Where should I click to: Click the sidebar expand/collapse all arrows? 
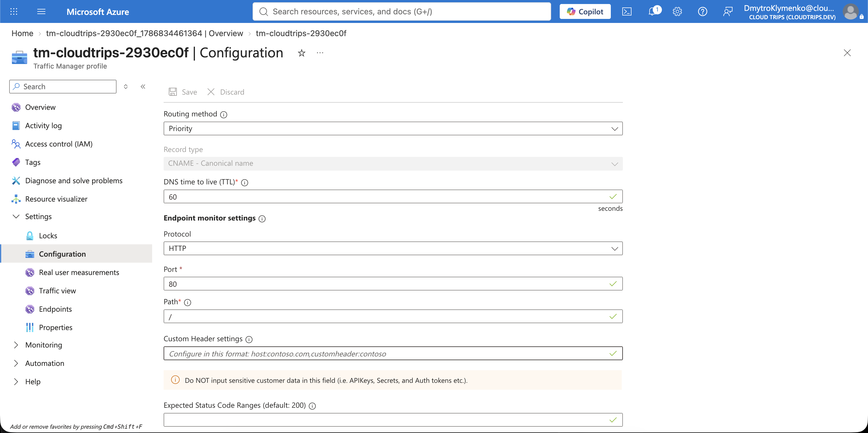pos(126,87)
